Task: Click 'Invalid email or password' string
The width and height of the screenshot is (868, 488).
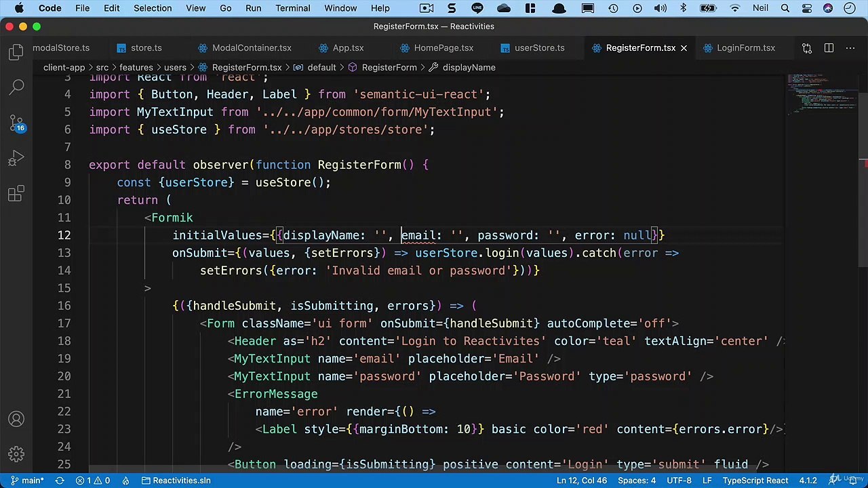Action: pos(418,270)
